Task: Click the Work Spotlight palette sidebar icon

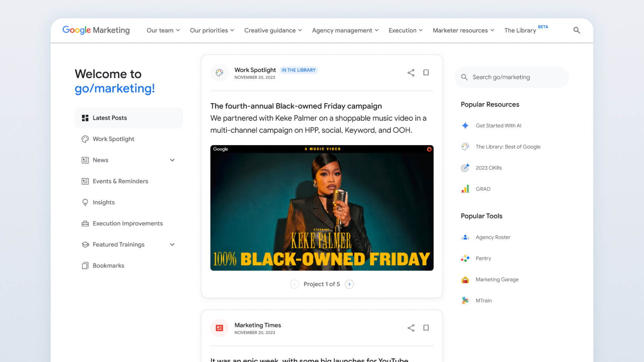Action: [85, 139]
